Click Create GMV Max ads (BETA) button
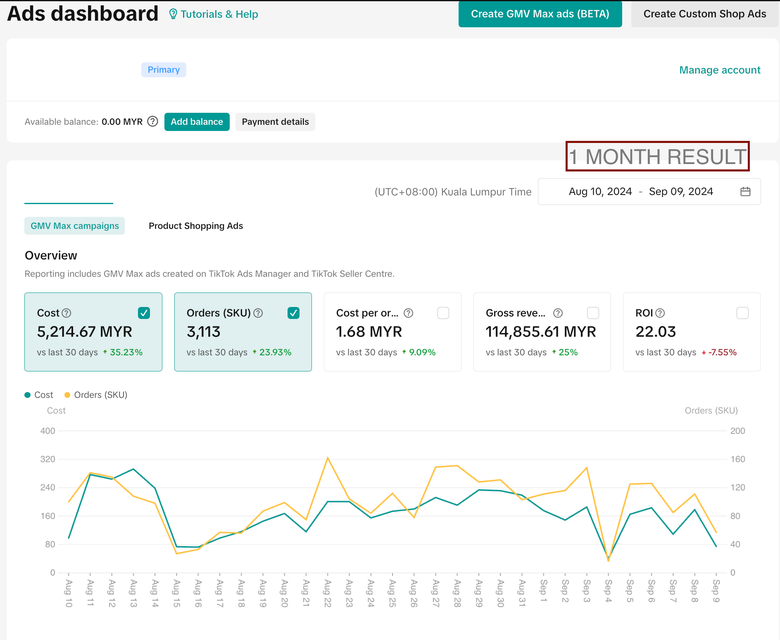780x640 pixels. 540,14
